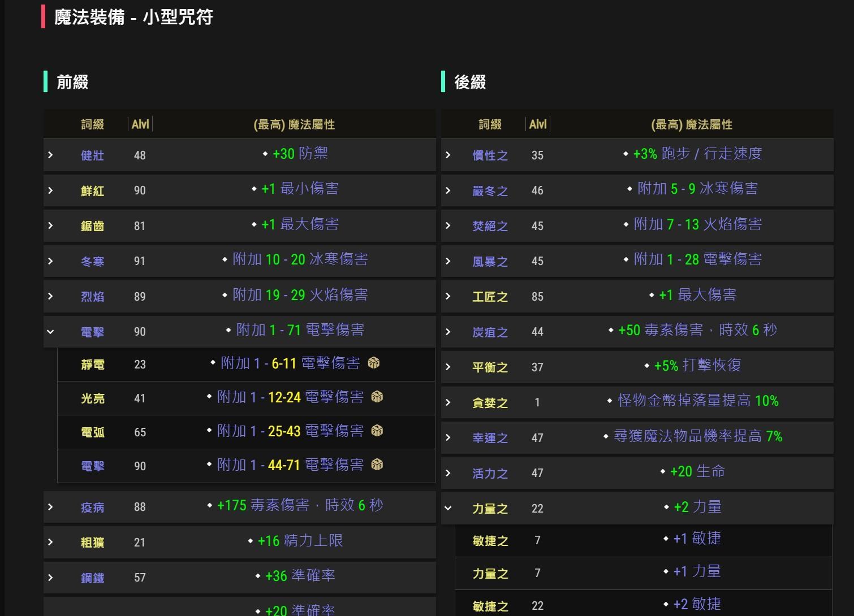
Task: Expand the 健壯 prefix row
Action: click(x=50, y=155)
